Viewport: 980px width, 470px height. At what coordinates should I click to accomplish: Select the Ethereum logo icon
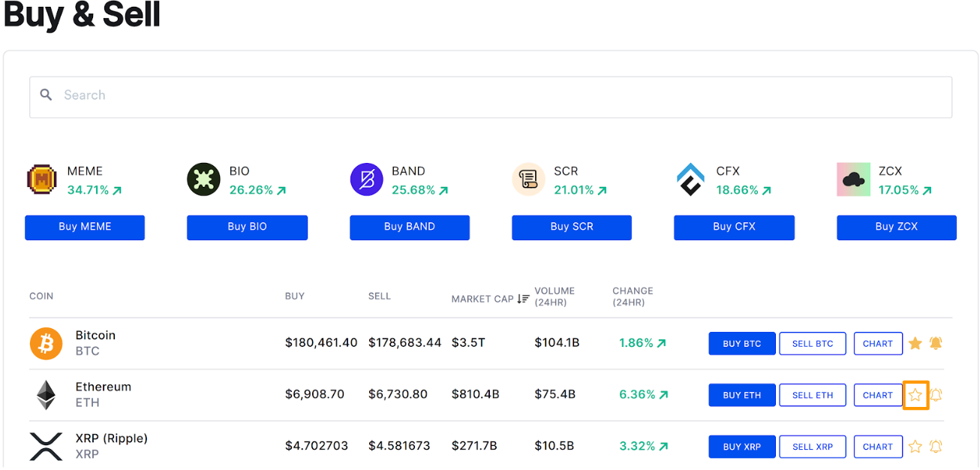click(x=46, y=394)
